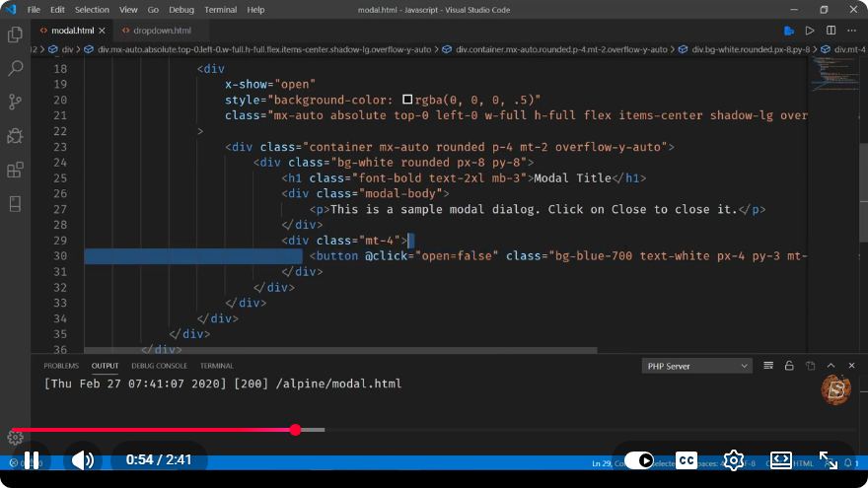Open the Run and Debug view
Image resolution: width=868 pixels, height=488 pixels.
[x=15, y=136]
